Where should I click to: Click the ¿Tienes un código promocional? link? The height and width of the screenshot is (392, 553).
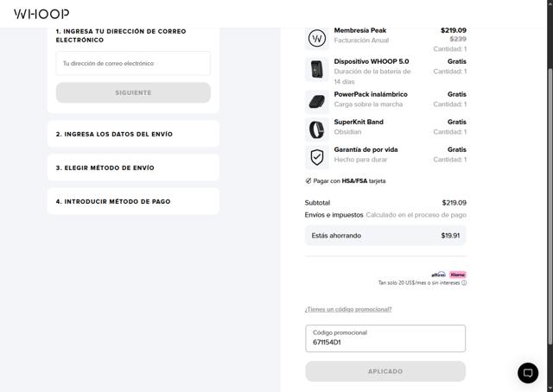click(347, 309)
